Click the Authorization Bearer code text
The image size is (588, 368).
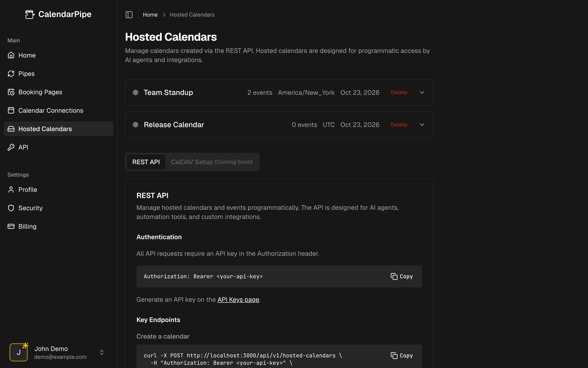pyautogui.click(x=203, y=276)
